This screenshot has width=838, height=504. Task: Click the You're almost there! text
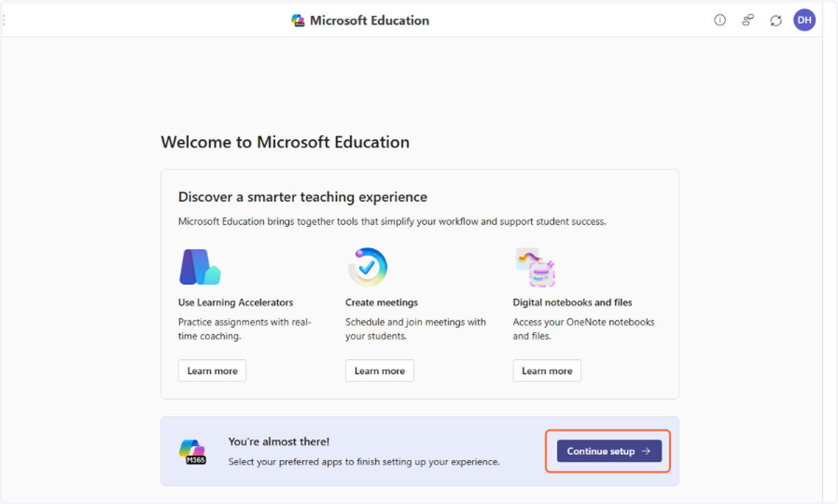279,441
